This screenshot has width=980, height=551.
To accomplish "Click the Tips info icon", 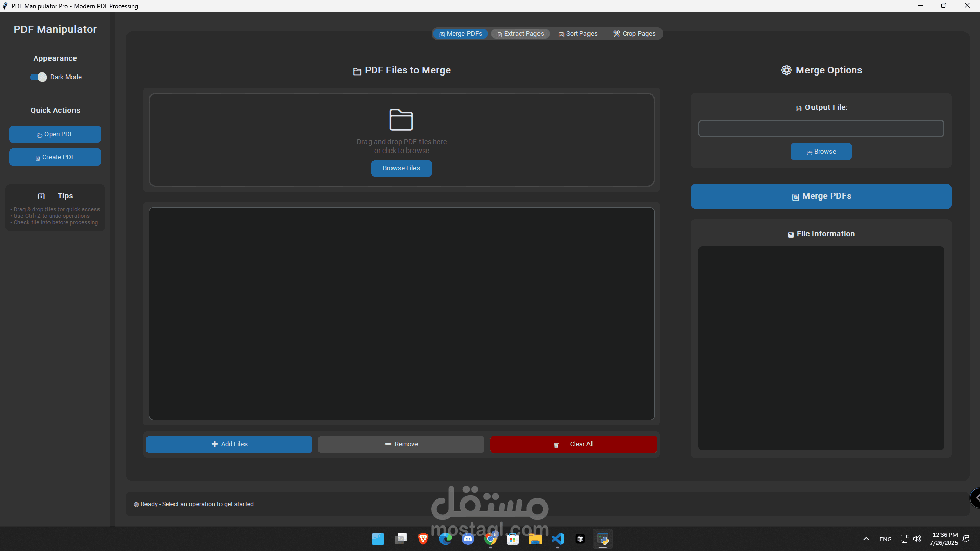I will tap(41, 196).
